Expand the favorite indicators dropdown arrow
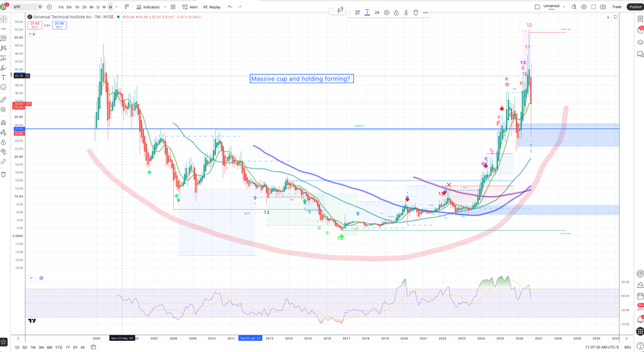Viewport: 644px width, 352px height. point(165,7)
